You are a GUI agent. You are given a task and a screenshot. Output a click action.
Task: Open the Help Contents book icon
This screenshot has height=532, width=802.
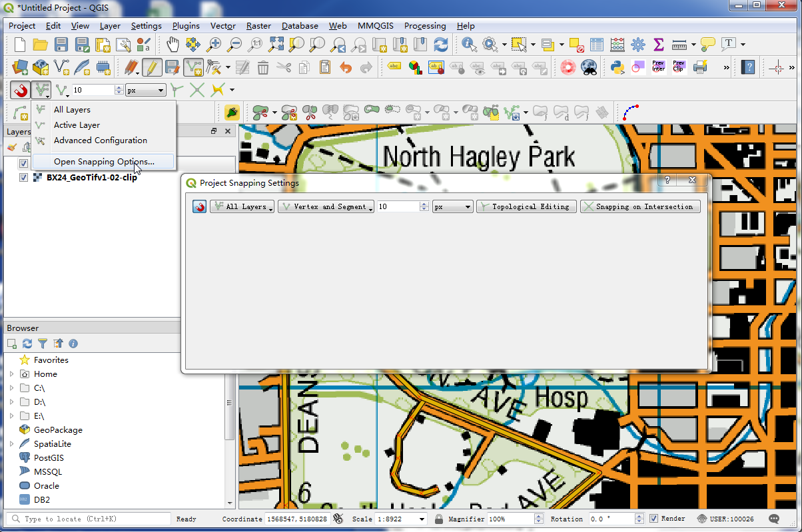[x=749, y=67]
